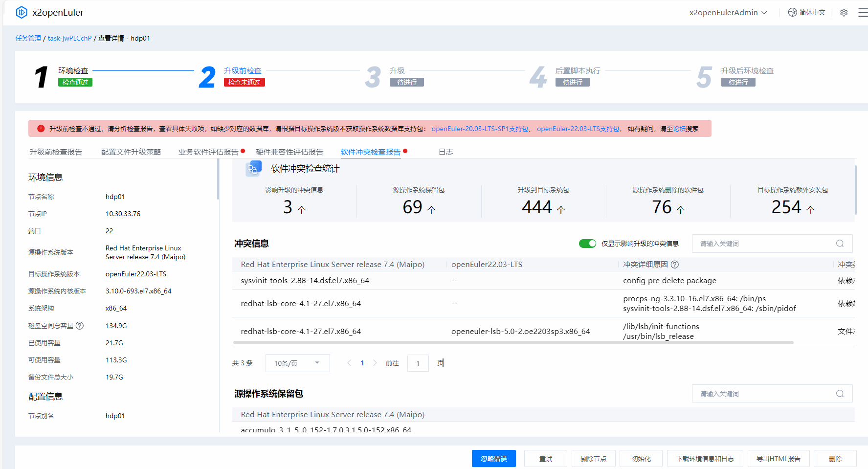The image size is (868, 469).
Task: Click the 忽略错误 button
Action: pos(493,459)
